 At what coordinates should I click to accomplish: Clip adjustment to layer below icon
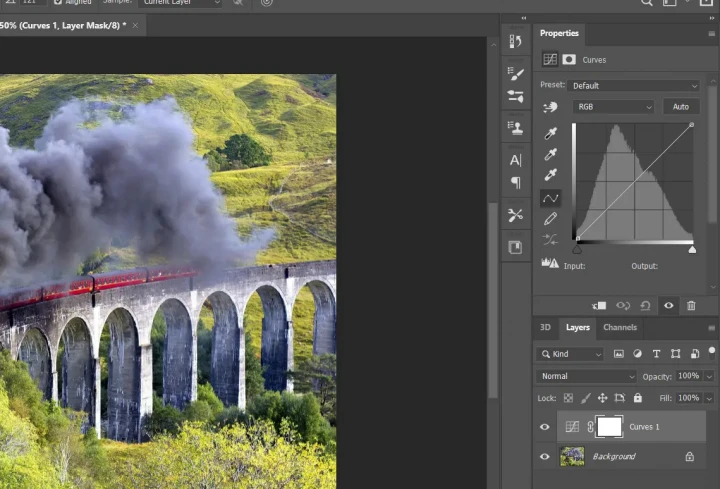click(x=599, y=305)
